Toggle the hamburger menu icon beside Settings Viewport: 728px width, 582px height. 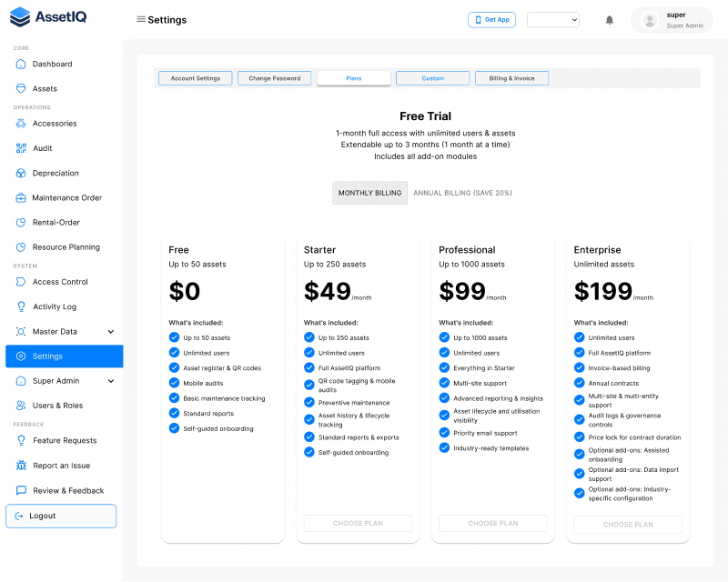(141, 19)
